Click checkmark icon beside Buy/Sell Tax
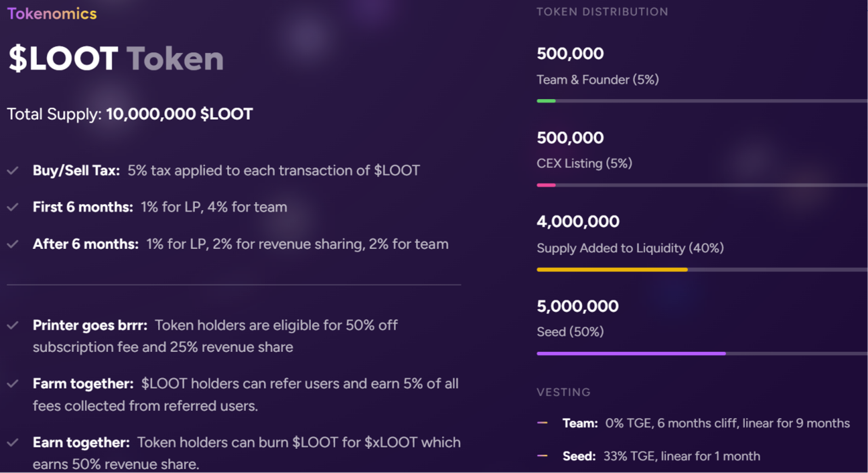Viewport: 868px width, 473px height. click(13, 170)
